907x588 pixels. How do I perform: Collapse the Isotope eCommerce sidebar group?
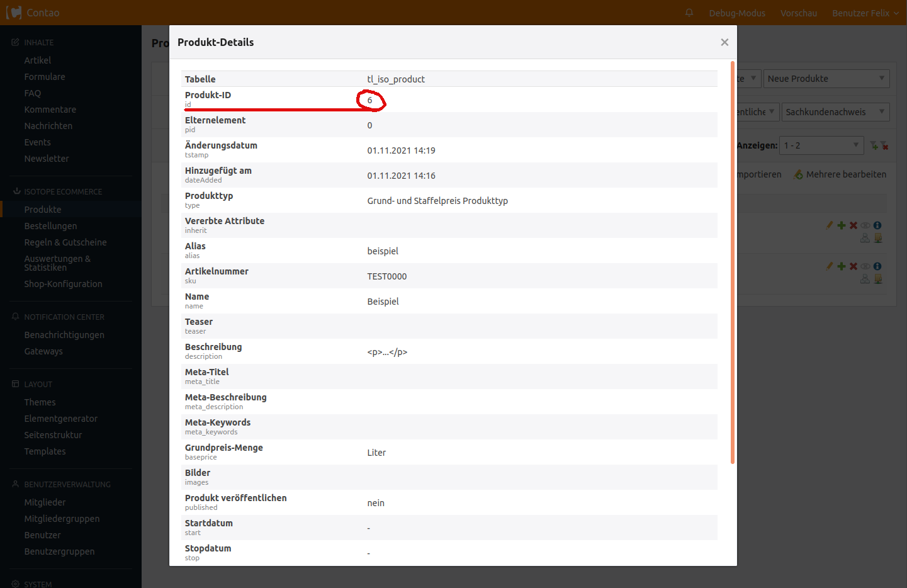62,191
